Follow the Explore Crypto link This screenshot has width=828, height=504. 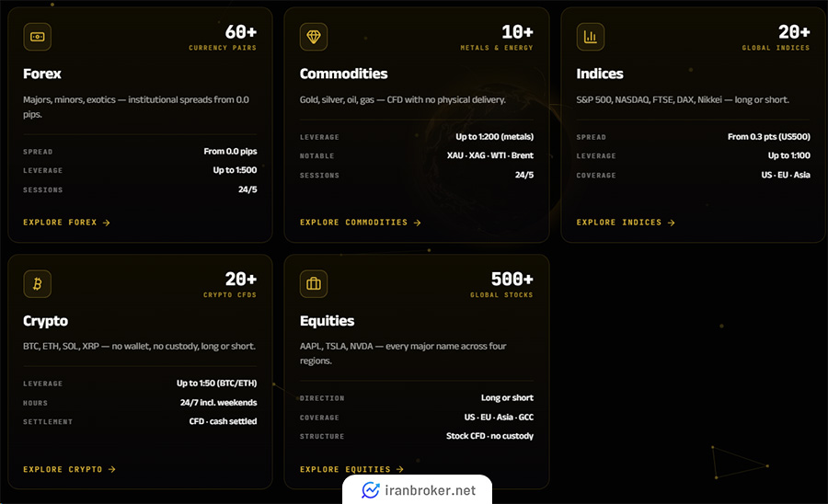coord(69,469)
